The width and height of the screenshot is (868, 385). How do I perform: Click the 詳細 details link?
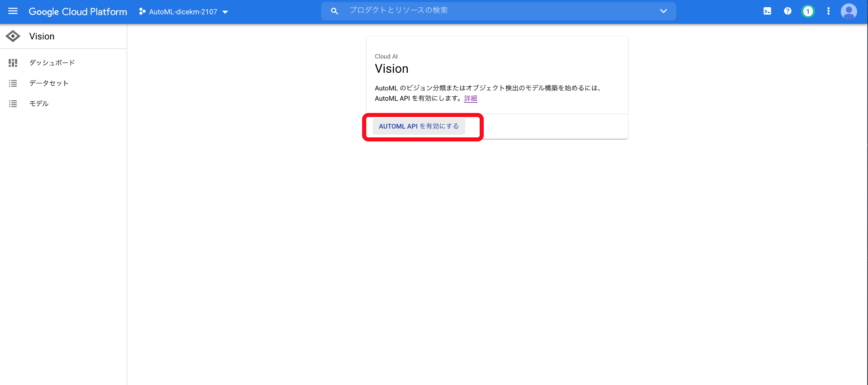coord(471,99)
